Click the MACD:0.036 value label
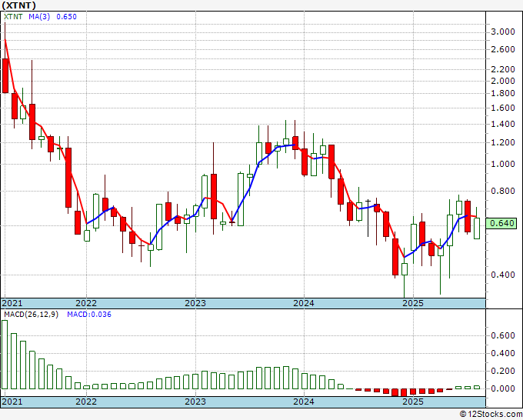This screenshot has width=523, height=420. [89, 315]
